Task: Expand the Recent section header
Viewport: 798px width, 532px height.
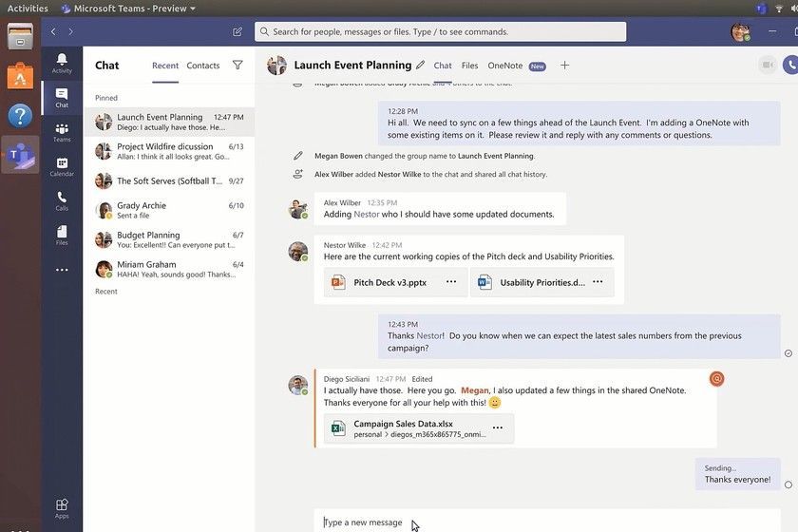Action: click(106, 292)
